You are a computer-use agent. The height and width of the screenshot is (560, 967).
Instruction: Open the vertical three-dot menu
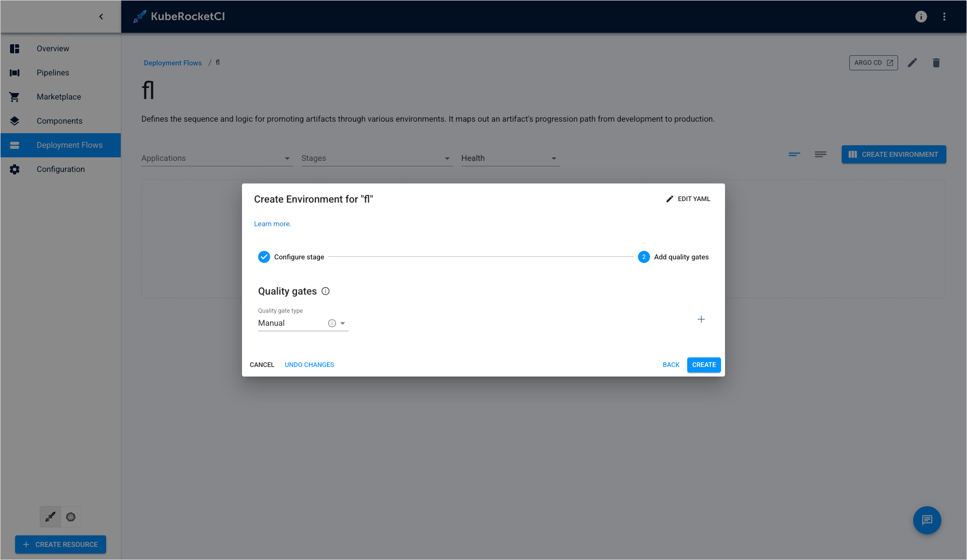(944, 17)
